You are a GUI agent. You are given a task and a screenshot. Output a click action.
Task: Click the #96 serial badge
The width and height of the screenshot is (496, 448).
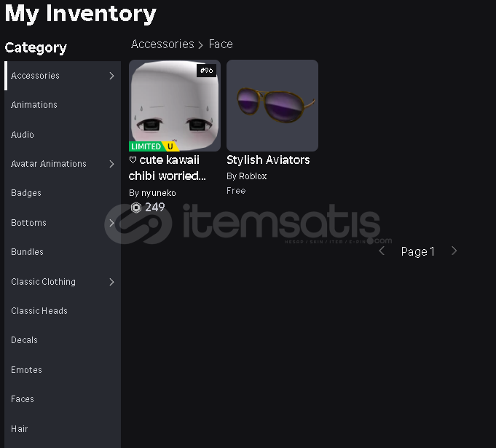(x=207, y=70)
